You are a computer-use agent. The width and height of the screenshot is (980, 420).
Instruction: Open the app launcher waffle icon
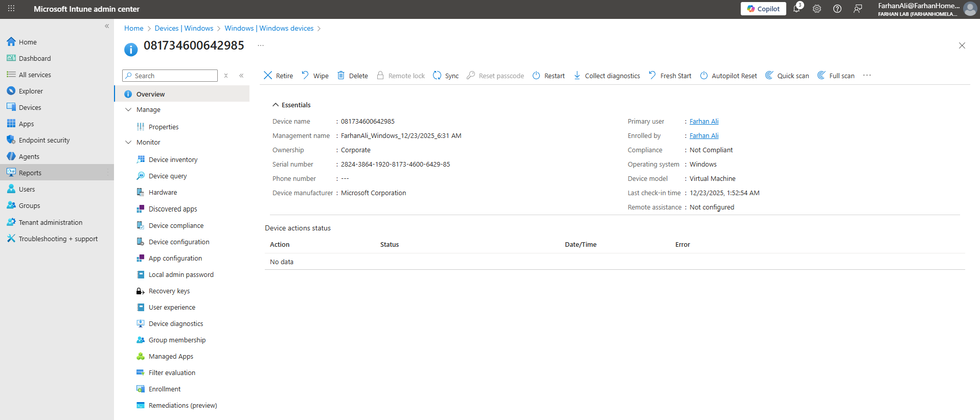point(11,9)
